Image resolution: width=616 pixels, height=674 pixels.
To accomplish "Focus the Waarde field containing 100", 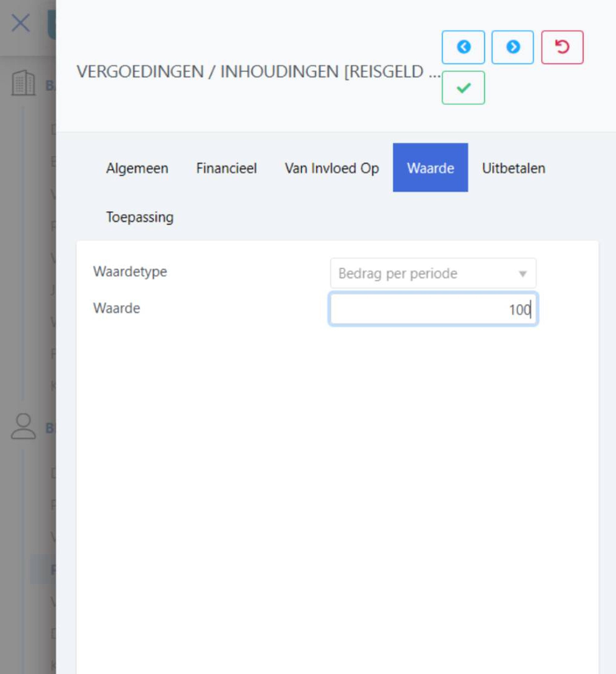I will point(433,309).
